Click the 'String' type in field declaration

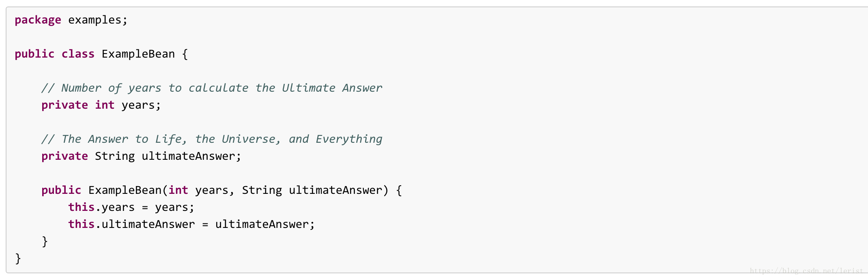(x=115, y=156)
